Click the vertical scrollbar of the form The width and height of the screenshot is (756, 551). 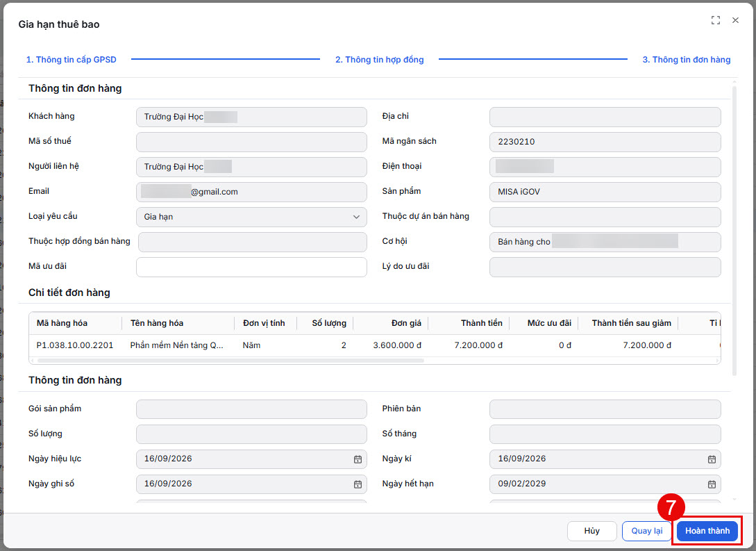click(x=734, y=231)
